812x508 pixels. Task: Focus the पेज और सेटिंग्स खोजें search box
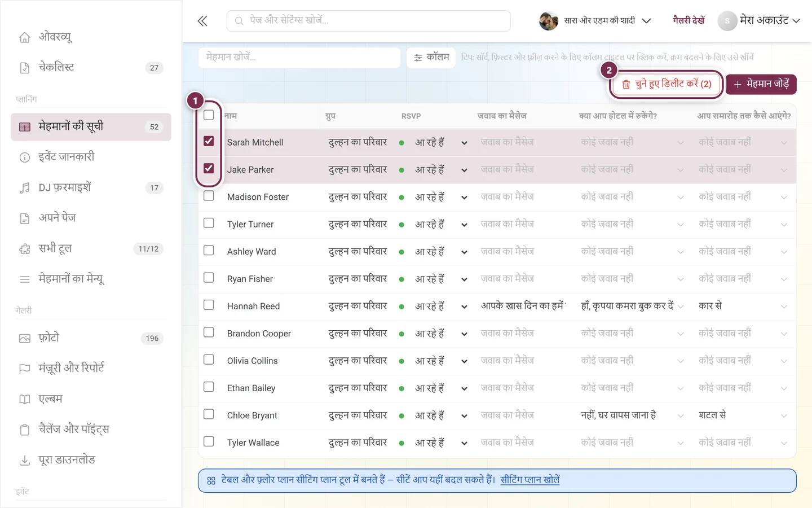point(368,21)
